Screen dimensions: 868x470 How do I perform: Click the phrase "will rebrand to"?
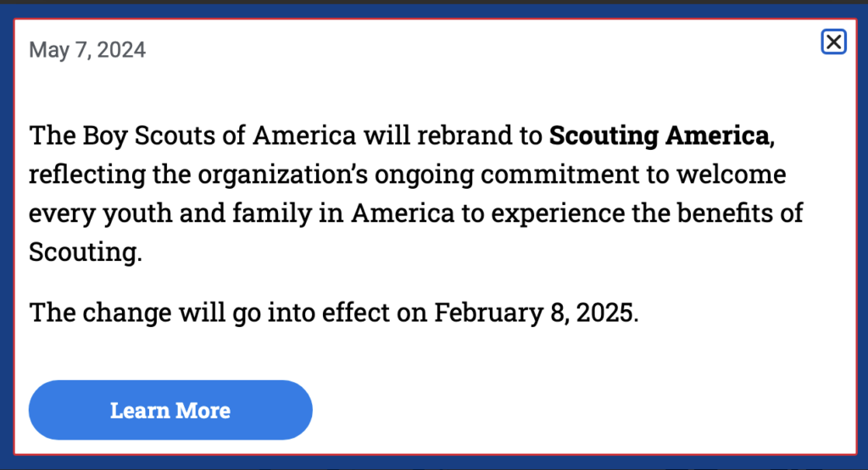pyautogui.click(x=454, y=135)
